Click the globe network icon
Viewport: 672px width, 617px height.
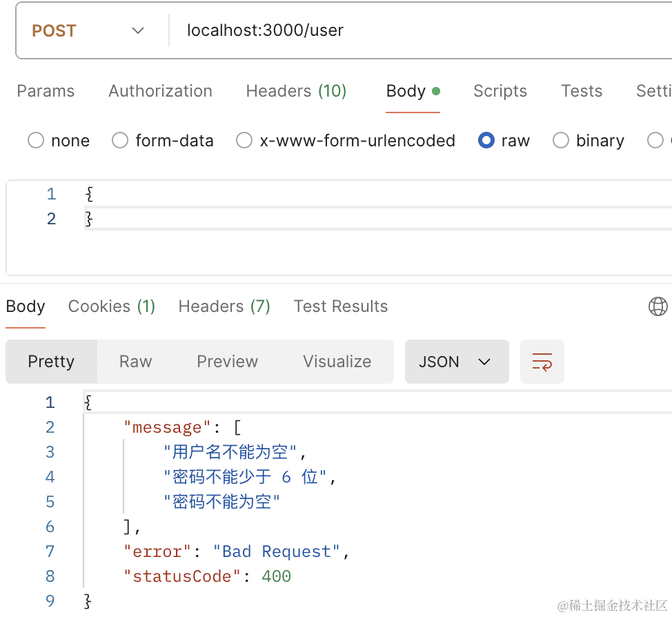[658, 306]
